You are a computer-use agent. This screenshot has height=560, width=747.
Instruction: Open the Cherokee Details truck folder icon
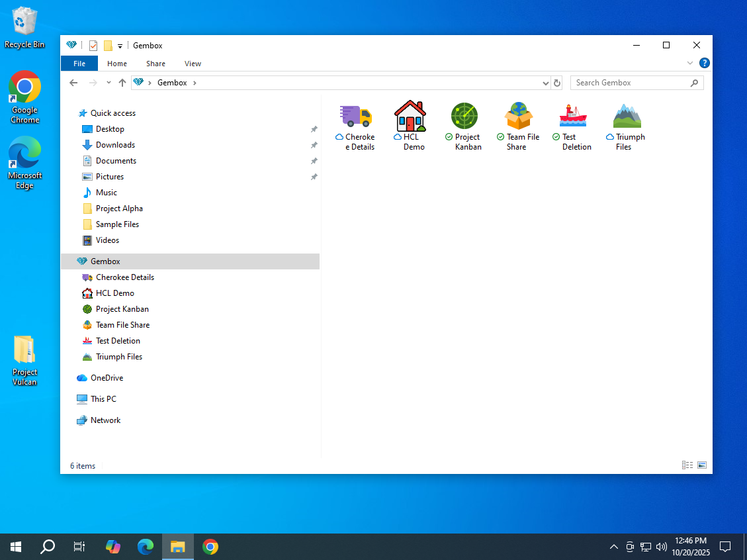point(356,117)
